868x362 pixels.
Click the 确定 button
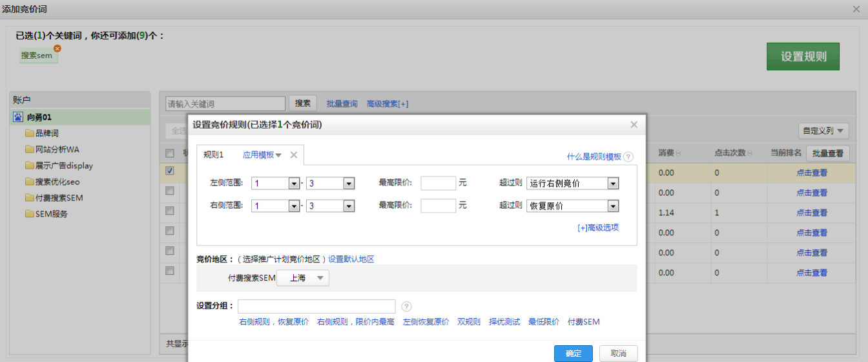(573, 354)
